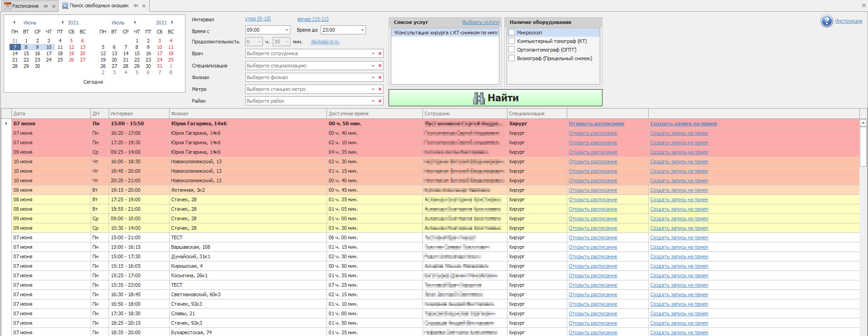
Task: Switch to the Расписание tab
Action: (x=25, y=6)
